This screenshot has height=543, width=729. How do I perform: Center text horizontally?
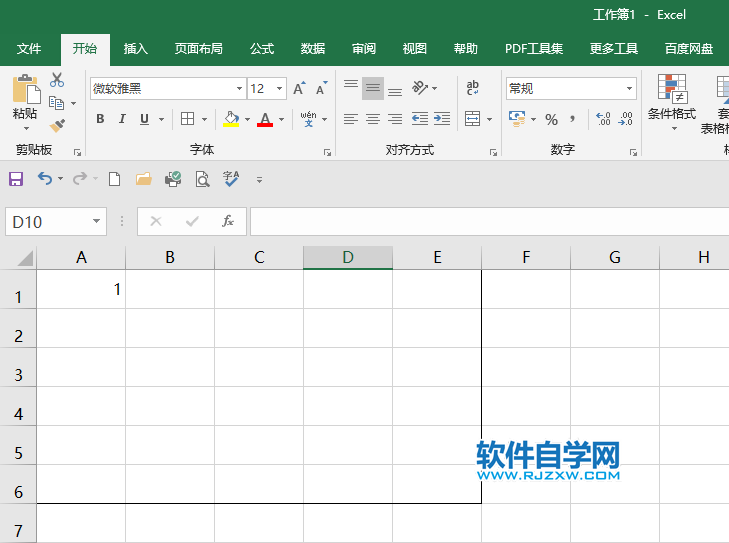click(373, 119)
